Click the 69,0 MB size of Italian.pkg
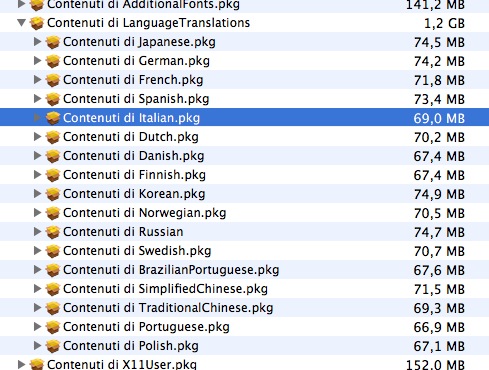 pos(439,118)
